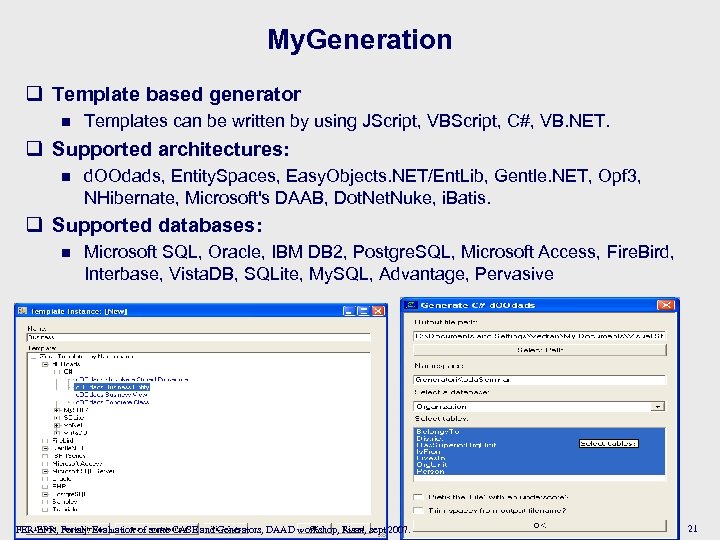Select the Microsoft Access tree item
Viewport: 720px width, 540px height.
77,464
